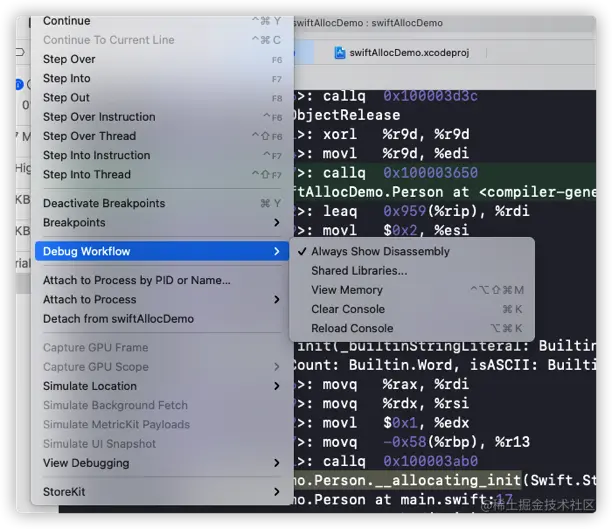Expand the View Debugging submenu
Screen dimensions: 612x529
[x=162, y=463]
